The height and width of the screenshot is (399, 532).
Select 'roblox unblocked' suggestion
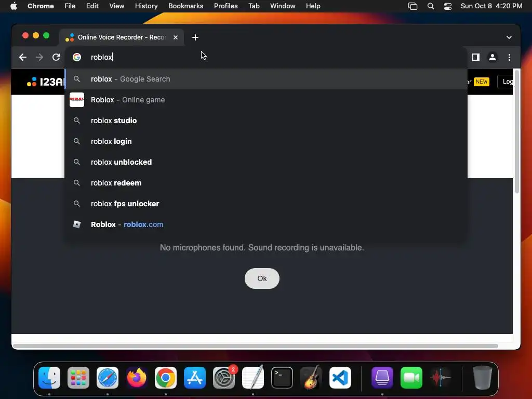(x=267, y=162)
